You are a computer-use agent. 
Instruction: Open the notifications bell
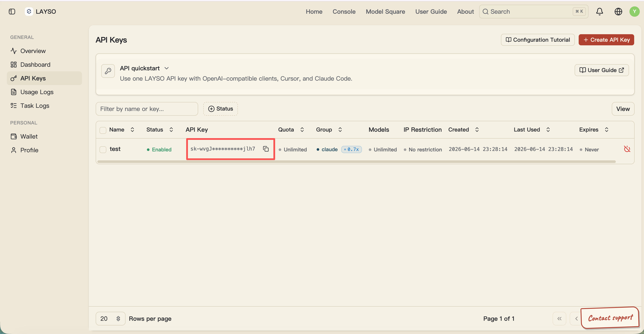(x=600, y=12)
